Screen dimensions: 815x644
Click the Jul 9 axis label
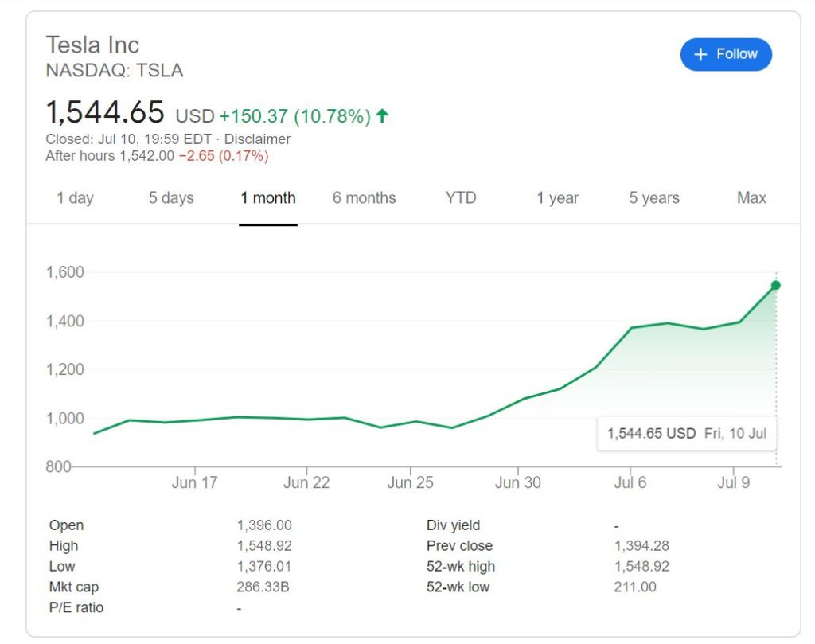coord(733,483)
